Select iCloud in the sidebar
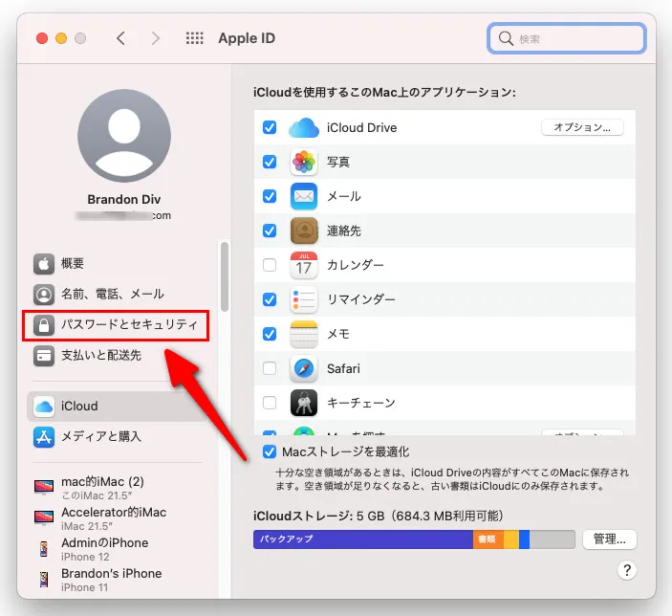Screen dimensions: 672x616 [116, 407]
